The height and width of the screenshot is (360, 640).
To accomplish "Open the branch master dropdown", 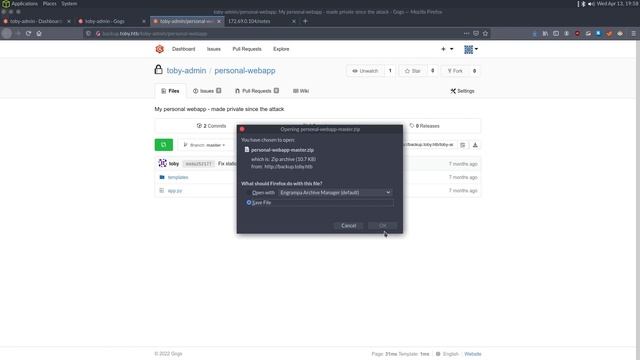I will pos(204,145).
